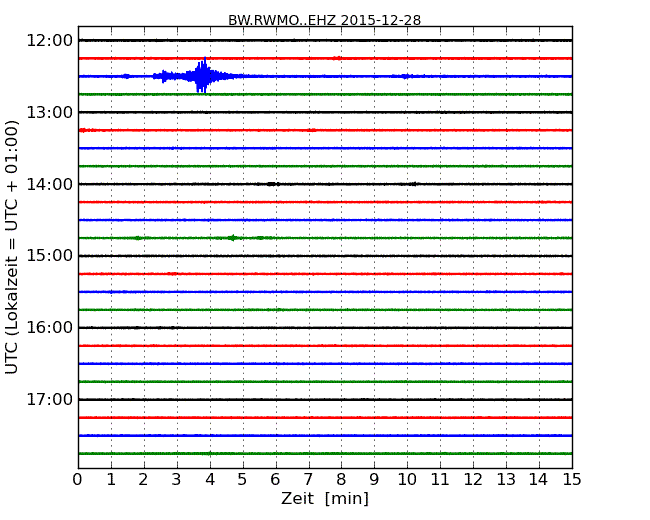Click x-axis tick label 12
This screenshot has height=520, width=650.
click(473, 480)
